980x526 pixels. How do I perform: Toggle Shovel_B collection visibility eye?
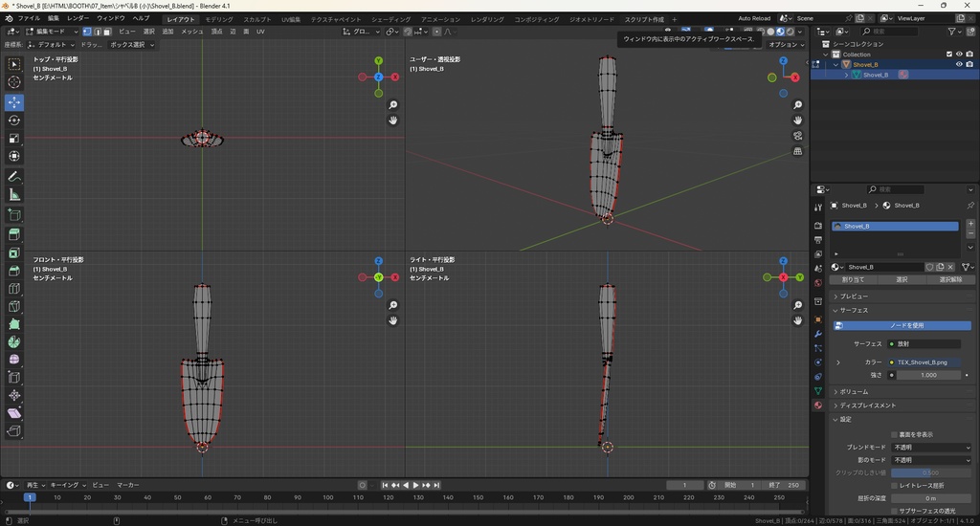point(959,64)
